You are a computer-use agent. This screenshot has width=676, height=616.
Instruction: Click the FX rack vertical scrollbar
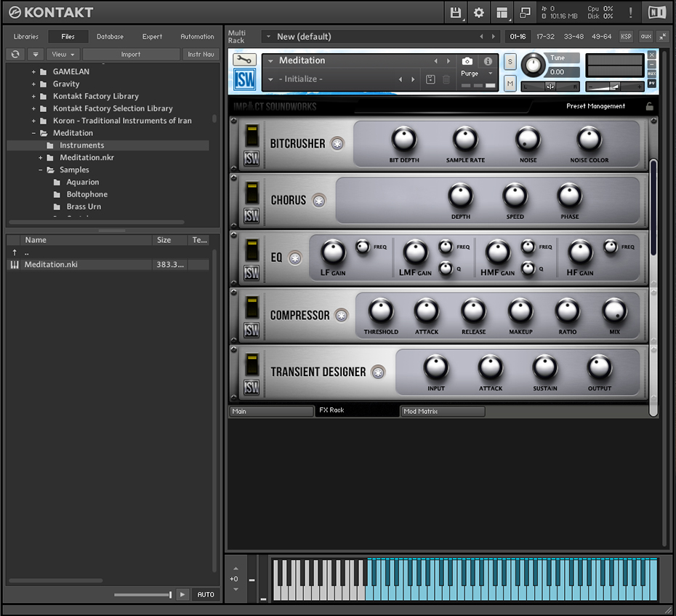tap(653, 207)
